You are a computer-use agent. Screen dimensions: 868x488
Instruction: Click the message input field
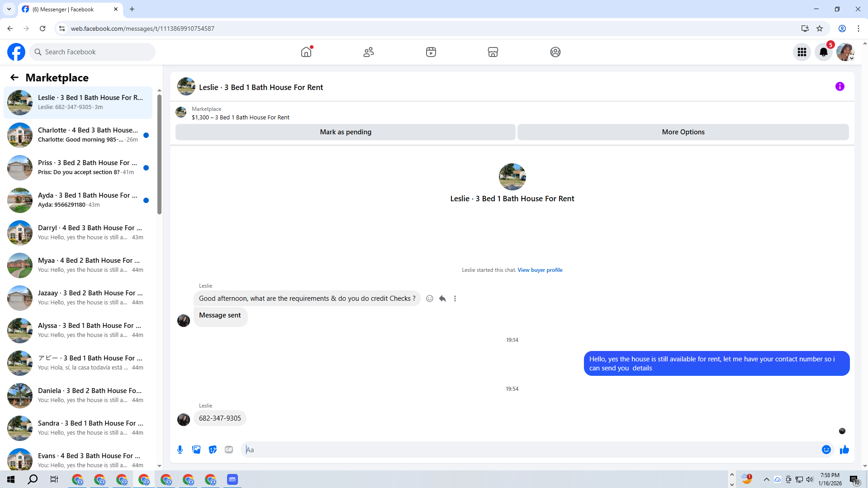531,450
